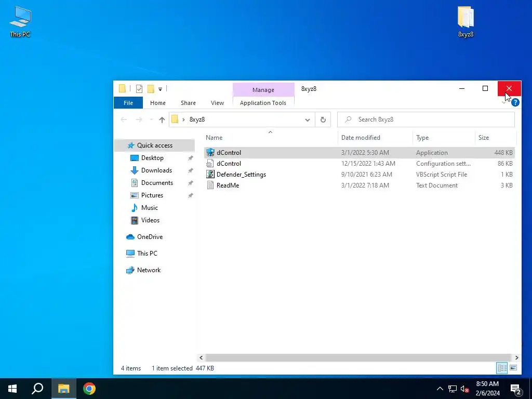The image size is (532, 399).
Task: Click the New folder quick access icon
Action: [x=151, y=89]
